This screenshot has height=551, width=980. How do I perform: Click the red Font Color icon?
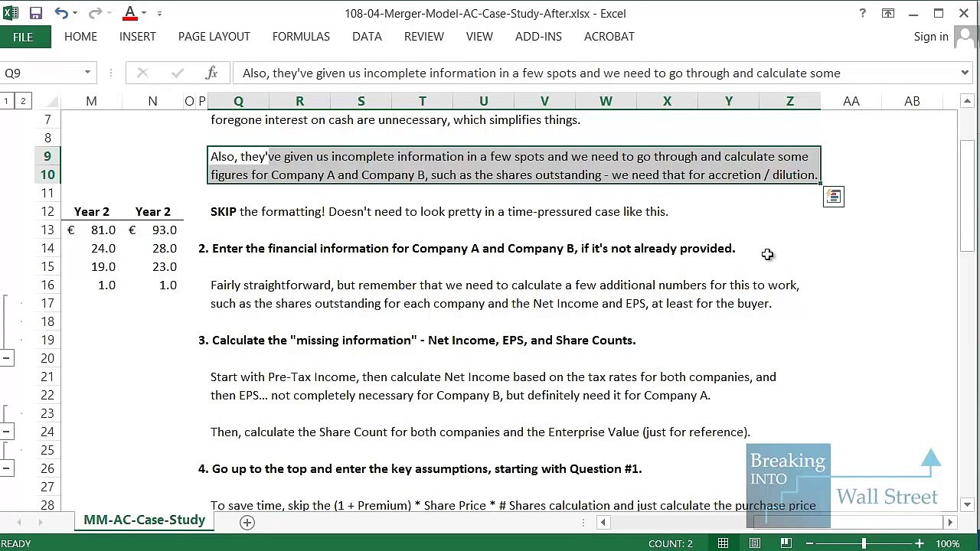130,13
